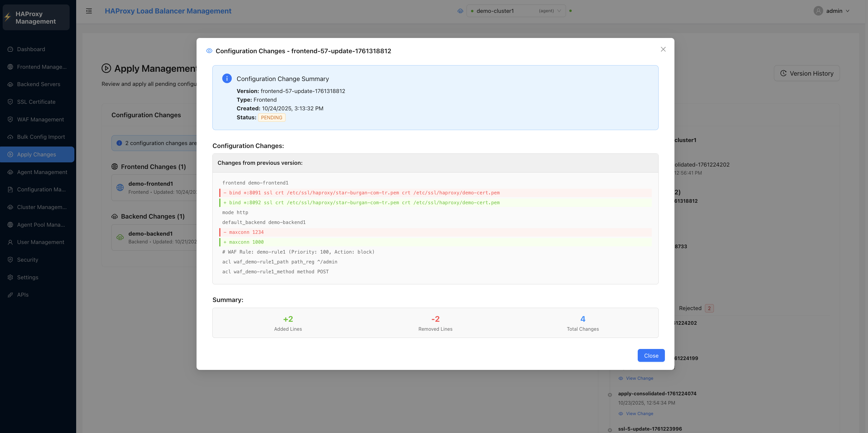Click the Settings gear icon
868x433 pixels.
pyautogui.click(x=10, y=277)
